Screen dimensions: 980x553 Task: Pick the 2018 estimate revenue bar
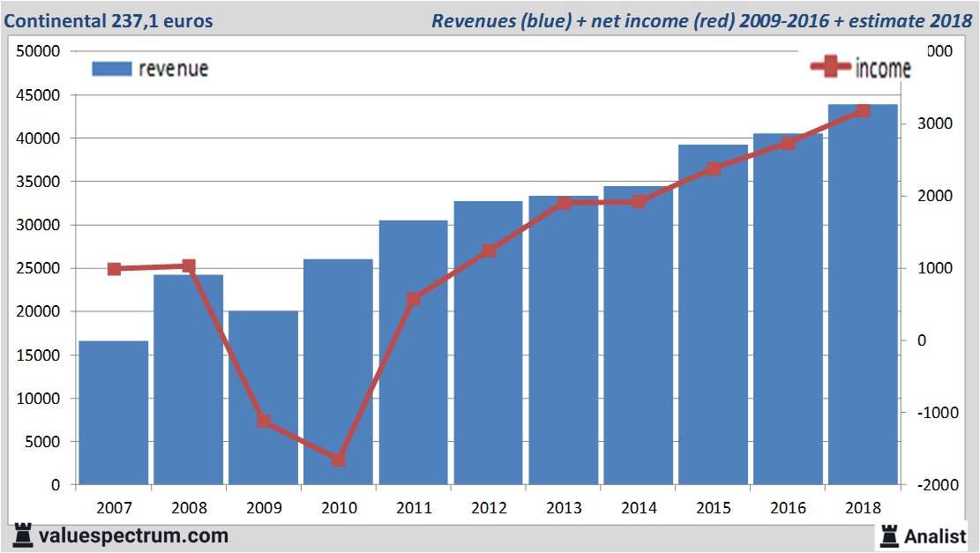tap(864, 295)
